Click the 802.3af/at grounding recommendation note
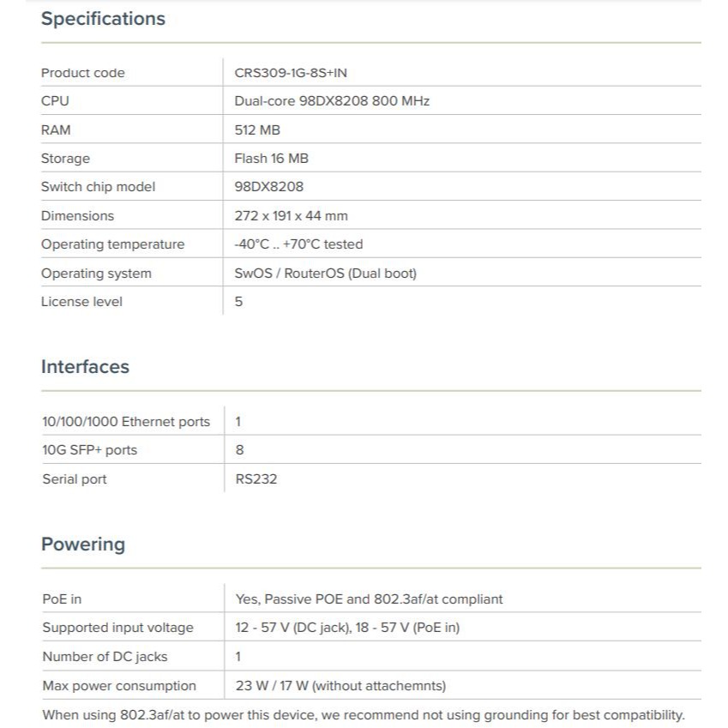Viewport: 728px width, 728px height. [x=364, y=715]
